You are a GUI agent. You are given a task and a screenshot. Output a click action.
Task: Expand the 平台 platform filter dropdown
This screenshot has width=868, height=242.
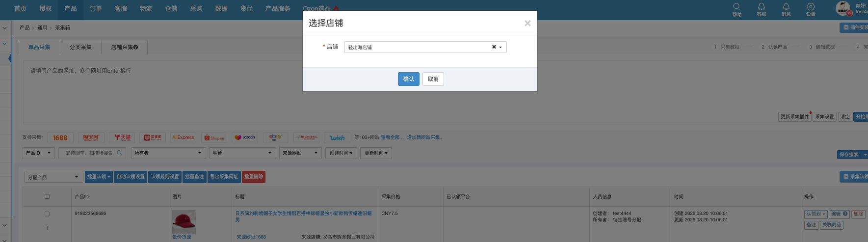(241, 153)
